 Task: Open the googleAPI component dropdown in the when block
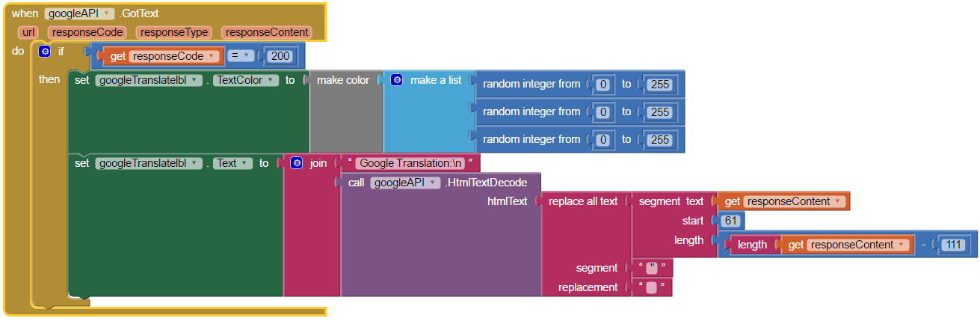pyautogui.click(x=79, y=13)
